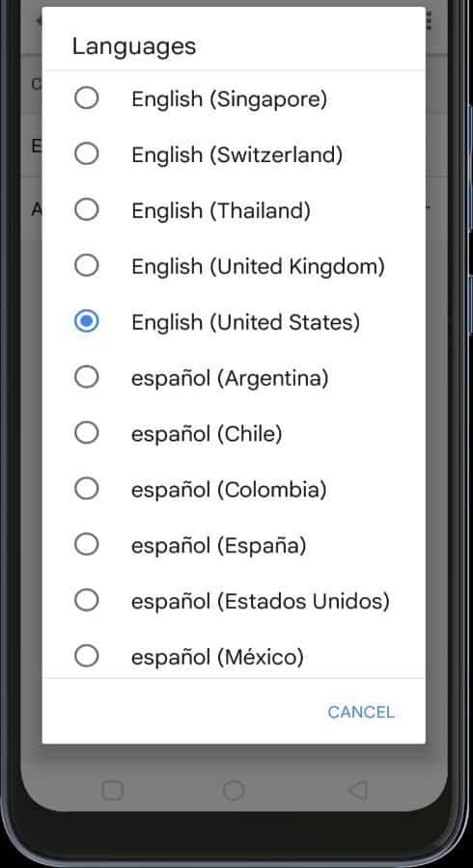Select español (Estados Unidos) radio button
The width and height of the screenshot is (473, 868).
tap(87, 600)
